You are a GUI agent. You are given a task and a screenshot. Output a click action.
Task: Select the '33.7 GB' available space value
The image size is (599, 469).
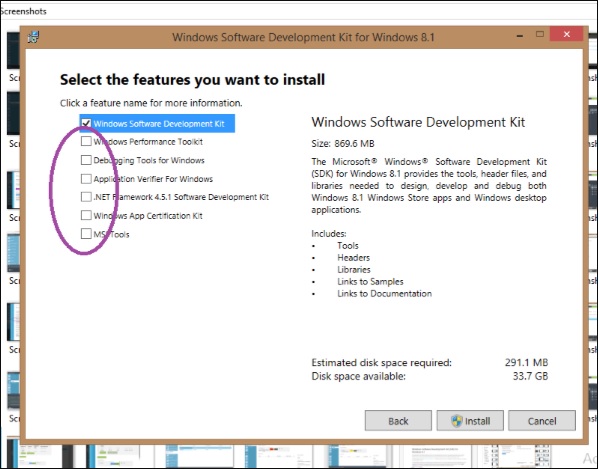click(530, 376)
